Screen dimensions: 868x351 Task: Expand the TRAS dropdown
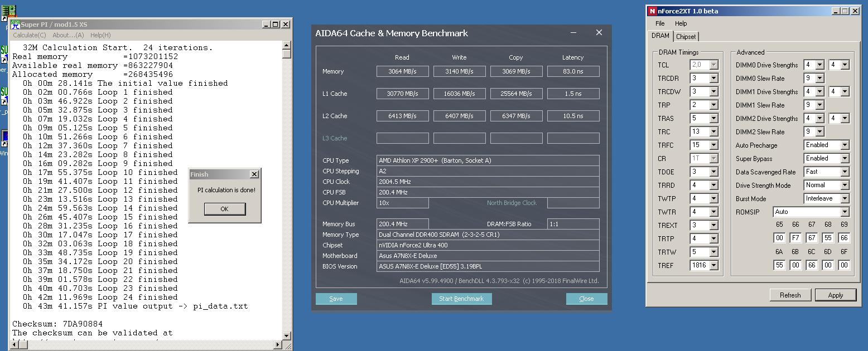(713, 119)
